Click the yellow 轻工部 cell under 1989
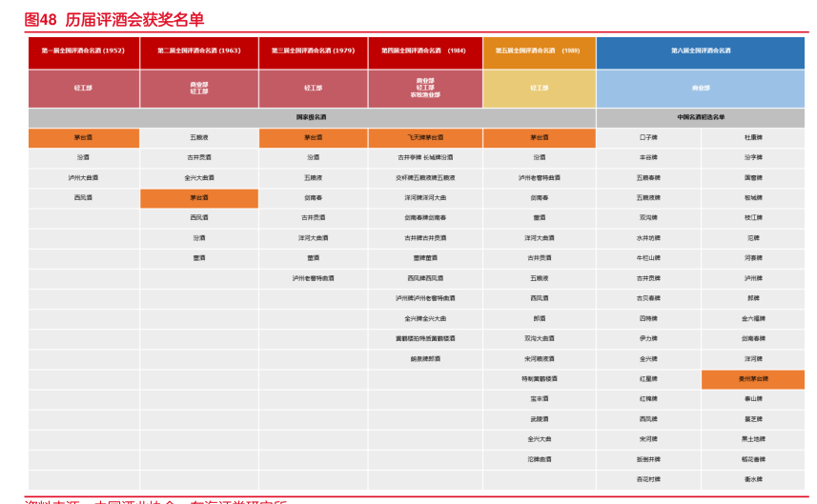The width and height of the screenshot is (817, 504). [x=539, y=88]
